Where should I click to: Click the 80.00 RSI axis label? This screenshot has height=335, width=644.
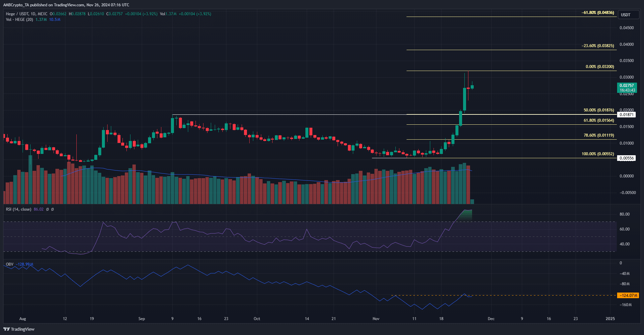[624, 214]
